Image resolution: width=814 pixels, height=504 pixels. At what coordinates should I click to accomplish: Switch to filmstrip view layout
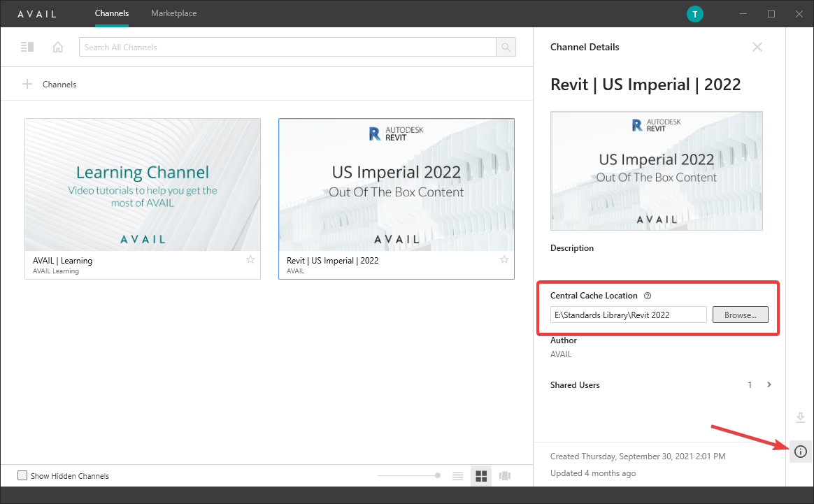(505, 476)
